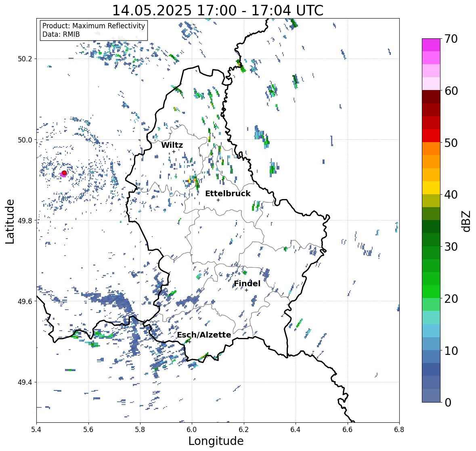
Task: Click the date and time title
Action: click(x=218, y=10)
